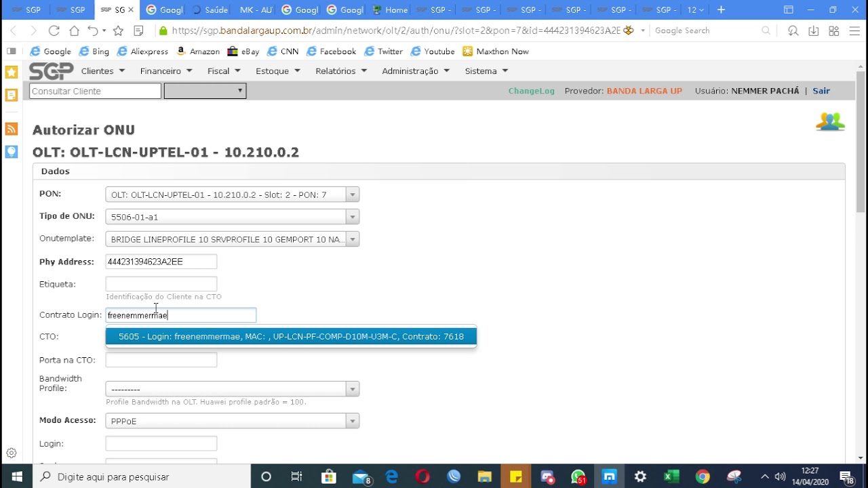Open Favorites star in left sidebar
Viewport: 868px width, 488px height.
(x=12, y=72)
